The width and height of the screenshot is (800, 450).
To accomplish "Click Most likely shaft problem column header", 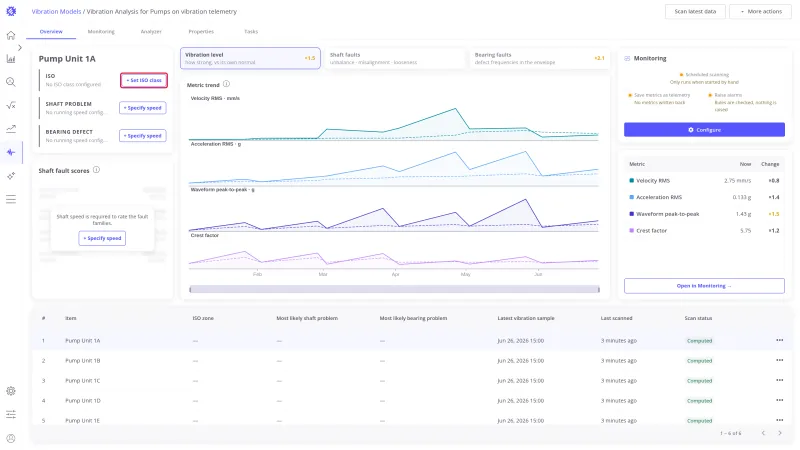I will [x=307, y=318].
